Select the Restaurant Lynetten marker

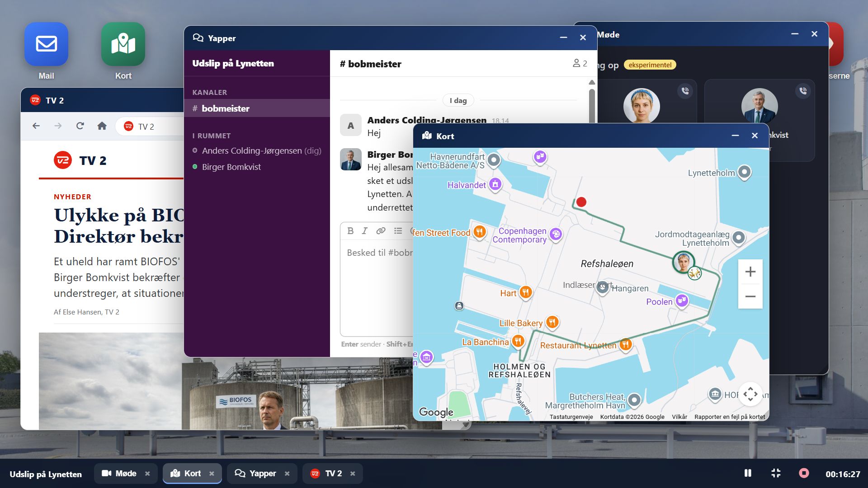pos(626,345)
